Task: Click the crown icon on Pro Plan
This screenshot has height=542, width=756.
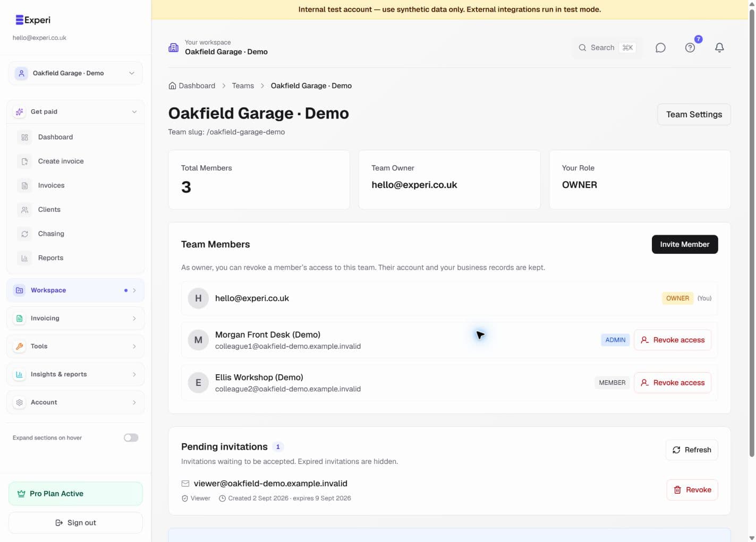Action: [21, 494]
